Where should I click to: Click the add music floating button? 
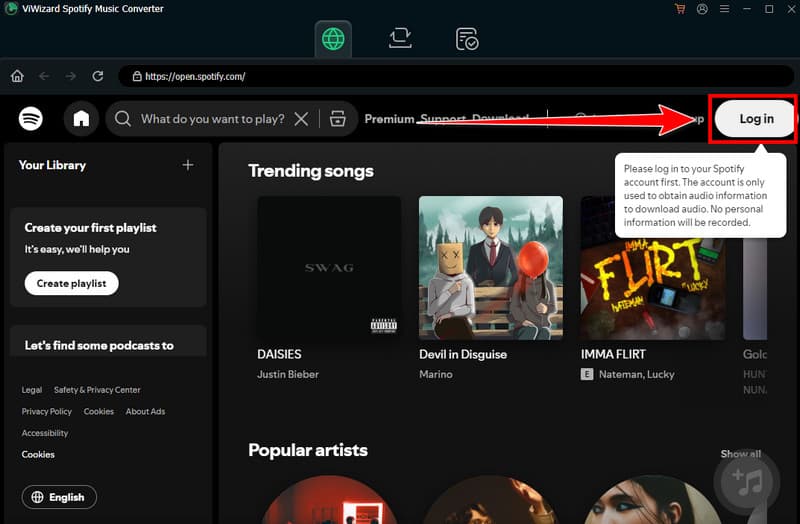[x=747, y=482]
